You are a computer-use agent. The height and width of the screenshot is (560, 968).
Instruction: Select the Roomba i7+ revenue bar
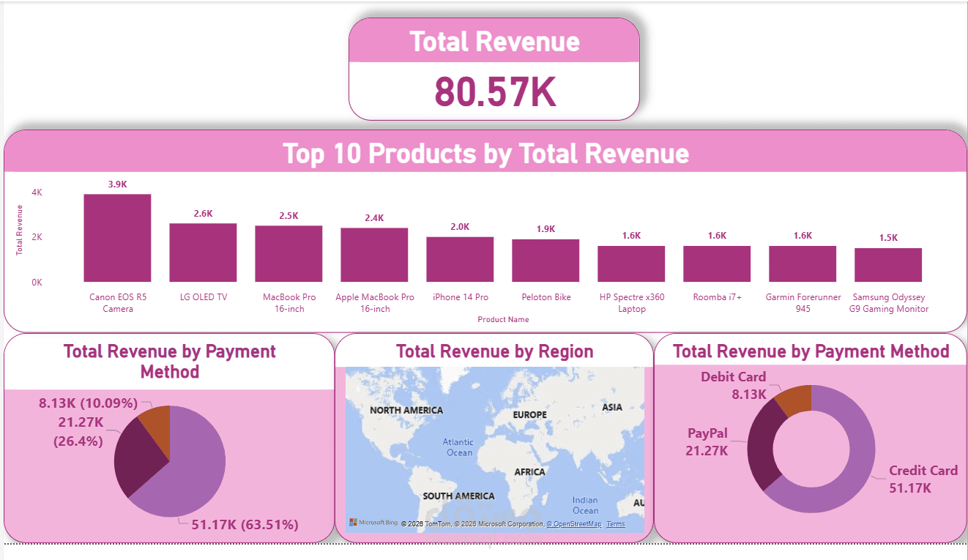click(x=717, y=264)
